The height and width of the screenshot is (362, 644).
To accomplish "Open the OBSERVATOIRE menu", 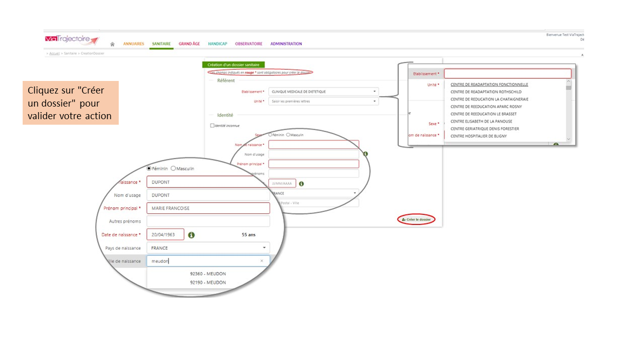I will click(x=249, y=44).
